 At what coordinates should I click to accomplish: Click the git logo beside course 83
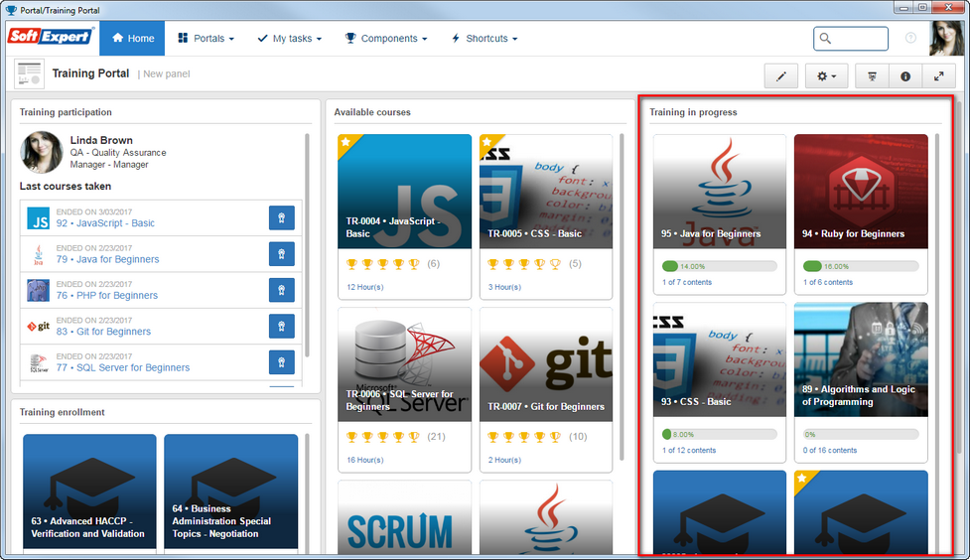click(x=39, y=327)
